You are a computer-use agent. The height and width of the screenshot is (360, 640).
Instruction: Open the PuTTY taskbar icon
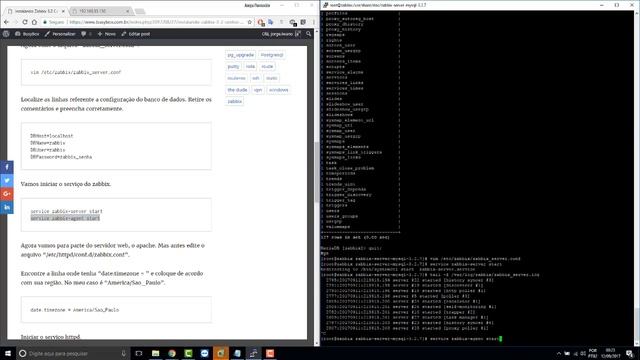(x=253, y=353)
